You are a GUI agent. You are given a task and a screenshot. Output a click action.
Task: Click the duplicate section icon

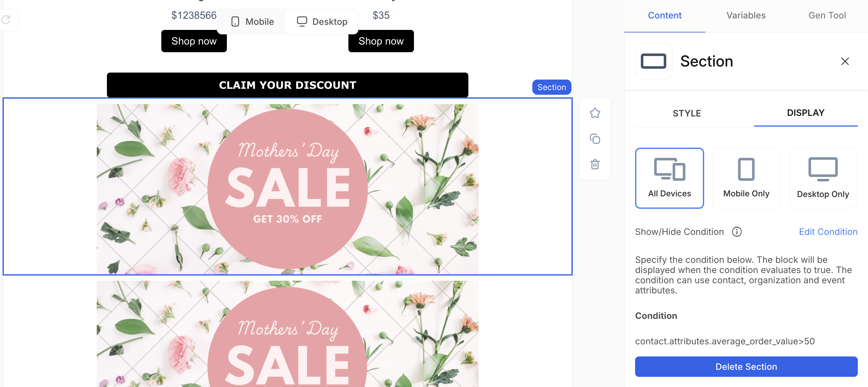595,138
